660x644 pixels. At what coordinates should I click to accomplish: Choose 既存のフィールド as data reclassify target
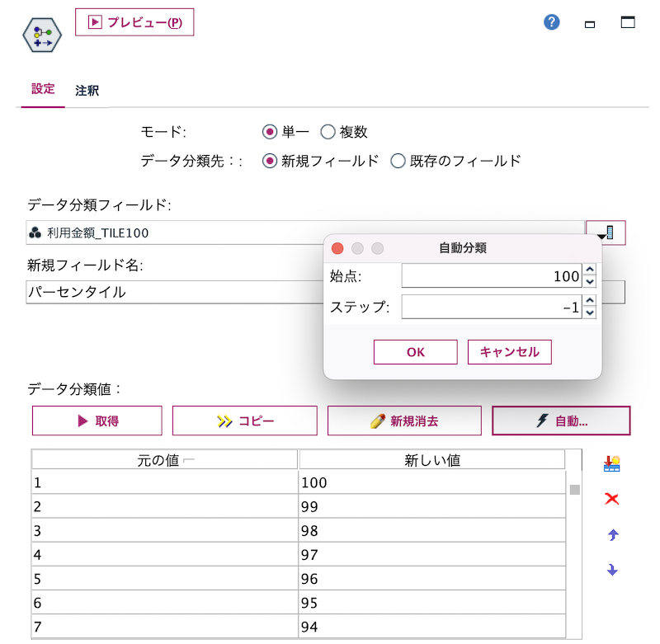(x=398, y=161)
